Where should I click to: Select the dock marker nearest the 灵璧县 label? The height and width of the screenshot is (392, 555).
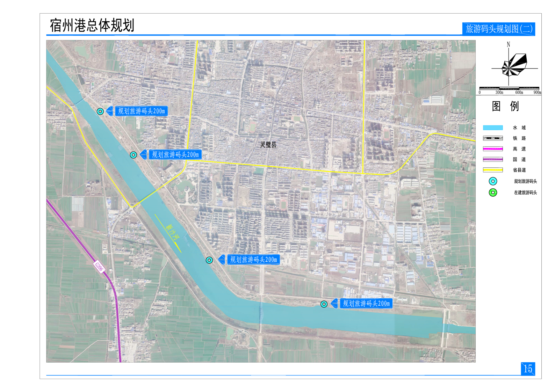[x=134, y=155]
